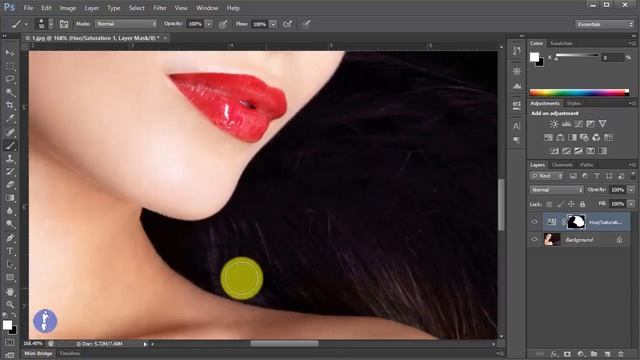Viewport: 640px width, 360px height.
Task: Toggle the lock all option
Action: (x=582, y=204)
